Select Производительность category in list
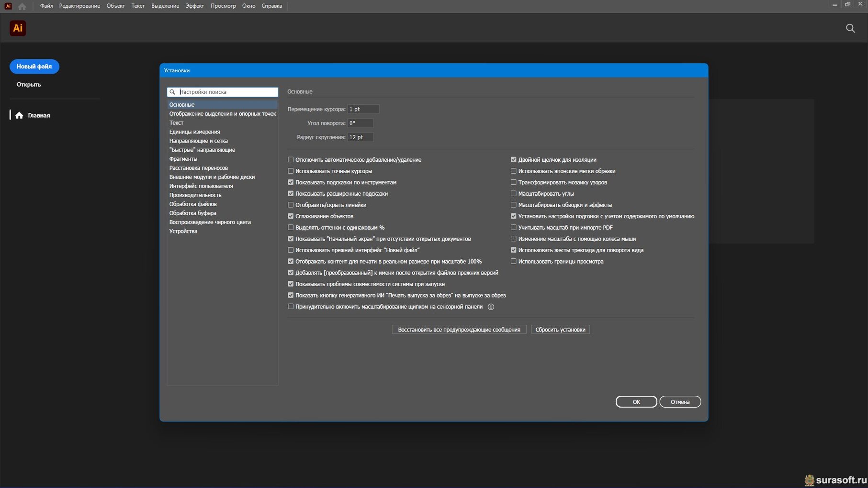Viewport: 868px width, 488px height. pos(195,195)
